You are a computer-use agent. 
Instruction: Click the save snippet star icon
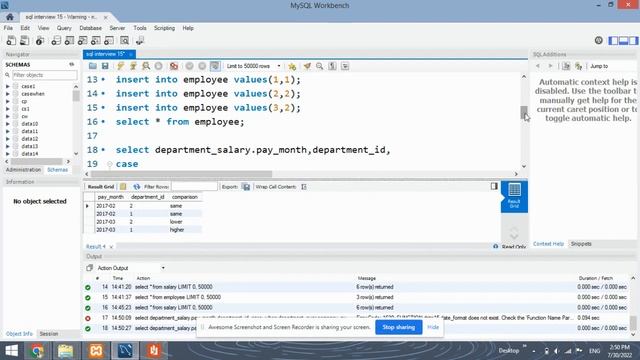coord(292,66)
